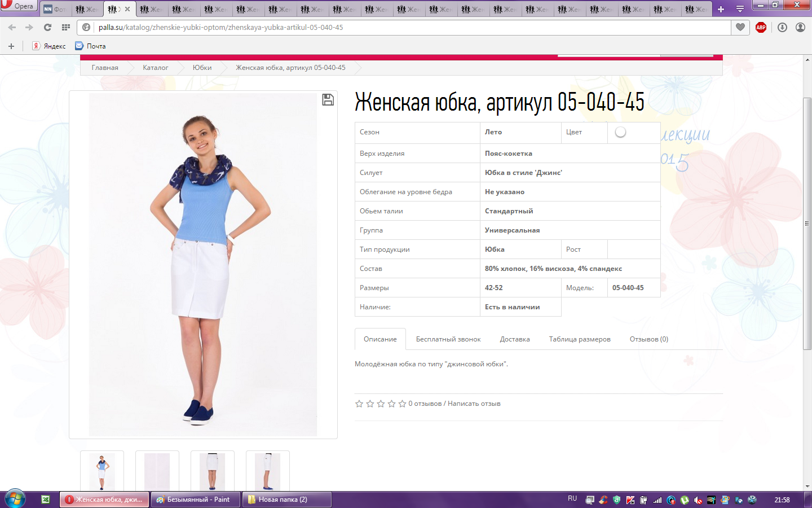Go to Каталог in the breadcrumbs
The width and height of the screenshot is (812, 508).
tap(155, 68)
